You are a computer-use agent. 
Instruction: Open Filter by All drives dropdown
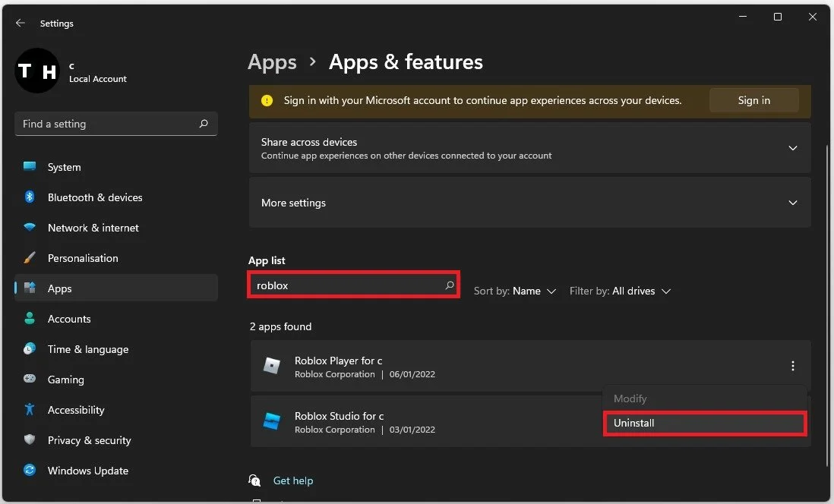coord(620,291)
